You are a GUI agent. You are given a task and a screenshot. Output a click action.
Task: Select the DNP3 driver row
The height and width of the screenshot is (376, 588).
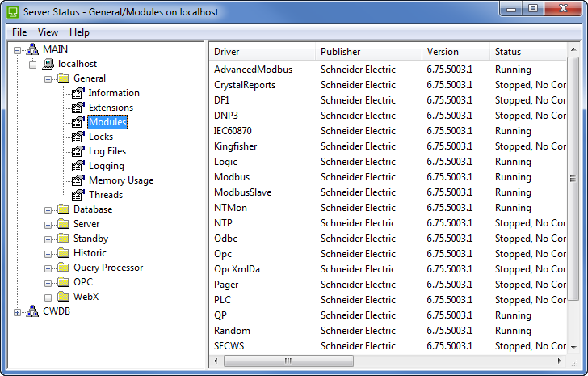388,116
